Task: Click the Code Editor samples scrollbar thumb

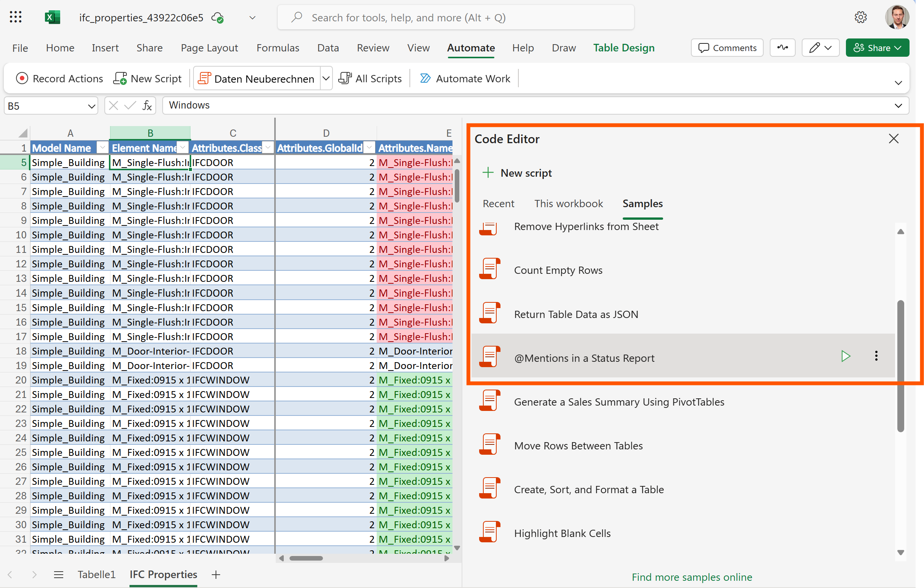Action: click(900, 366)
